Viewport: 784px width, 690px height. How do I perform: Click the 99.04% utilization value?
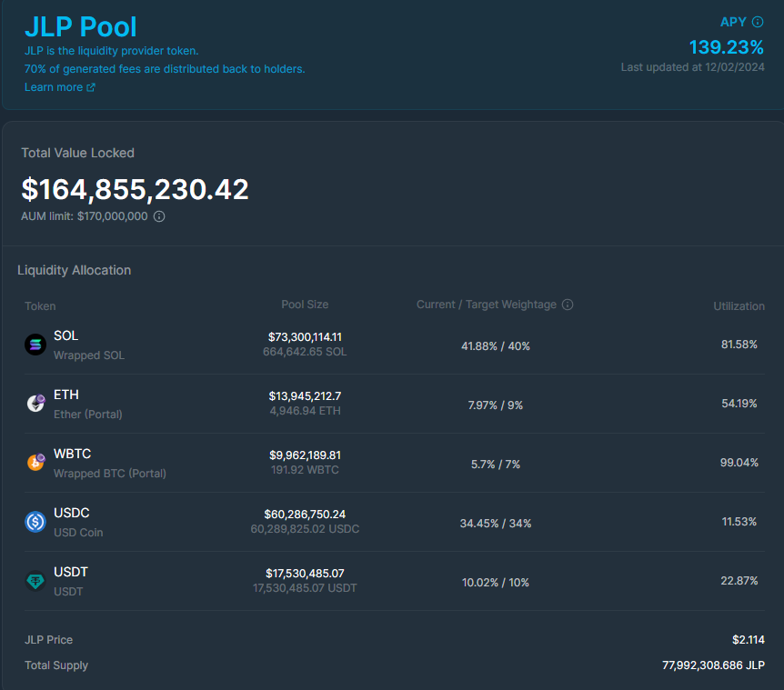point(739,462)
